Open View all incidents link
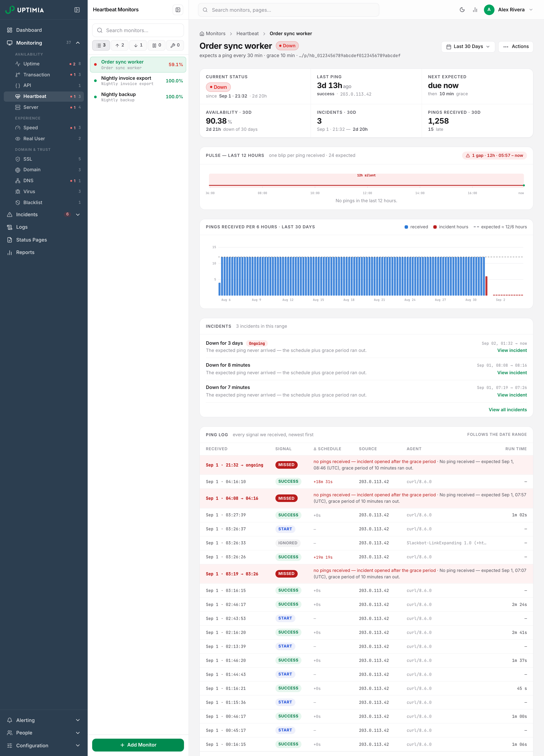Screen dimensions: 544x756 508,410
